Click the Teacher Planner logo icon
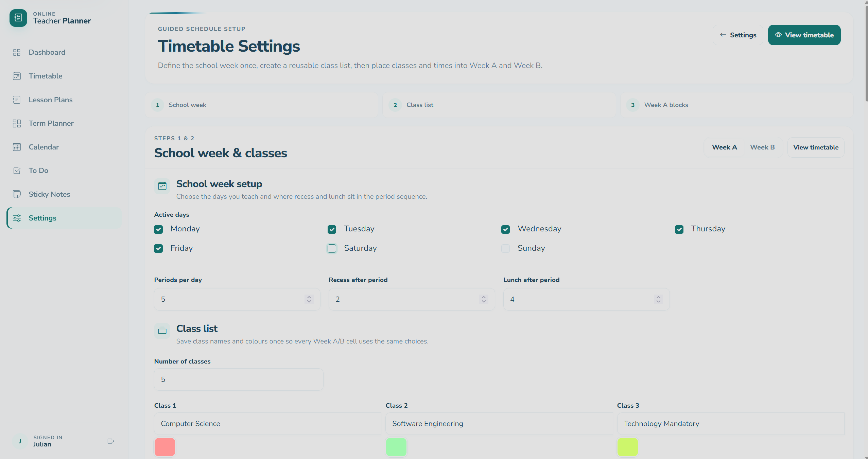868x459 pixels. (18, 18)
